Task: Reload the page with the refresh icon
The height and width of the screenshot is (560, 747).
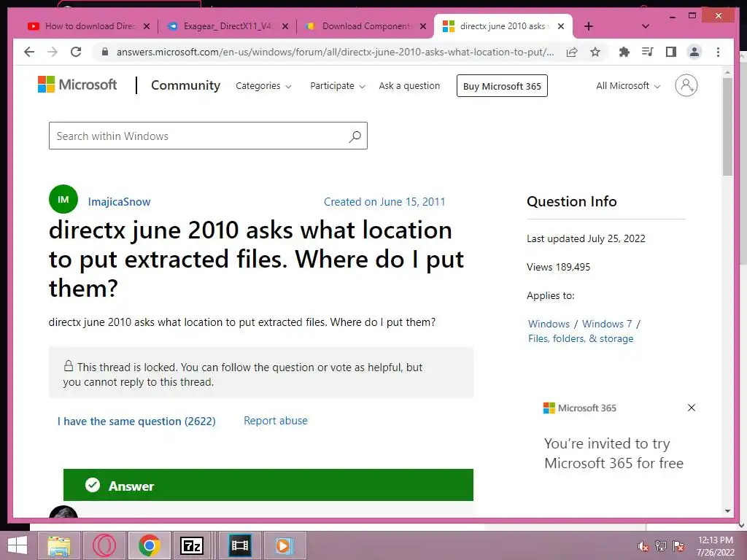Action: coord(76,52)
